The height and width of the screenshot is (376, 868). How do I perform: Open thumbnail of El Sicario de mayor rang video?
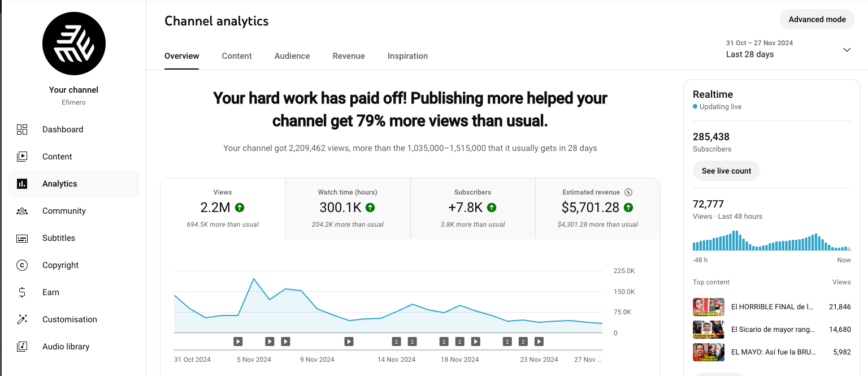click(x=709, y=329)
